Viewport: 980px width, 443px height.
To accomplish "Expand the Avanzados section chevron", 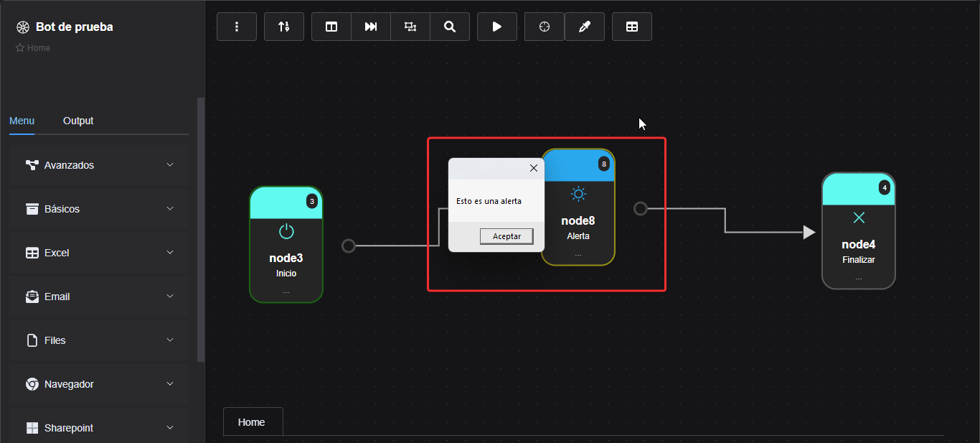I will coord(170,164).
